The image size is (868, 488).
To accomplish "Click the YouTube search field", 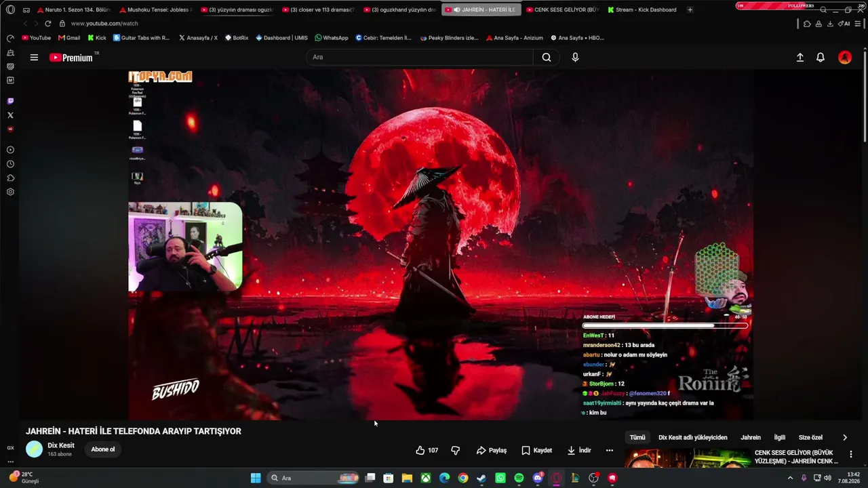I will (420, 58).
